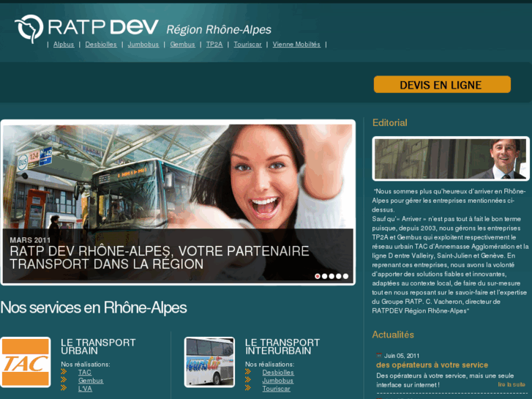The width and height of the screenshot is (532, 399).
Task: Click the calendar icon next to Juin 05, 2011
Action: [x=379, y=355]
